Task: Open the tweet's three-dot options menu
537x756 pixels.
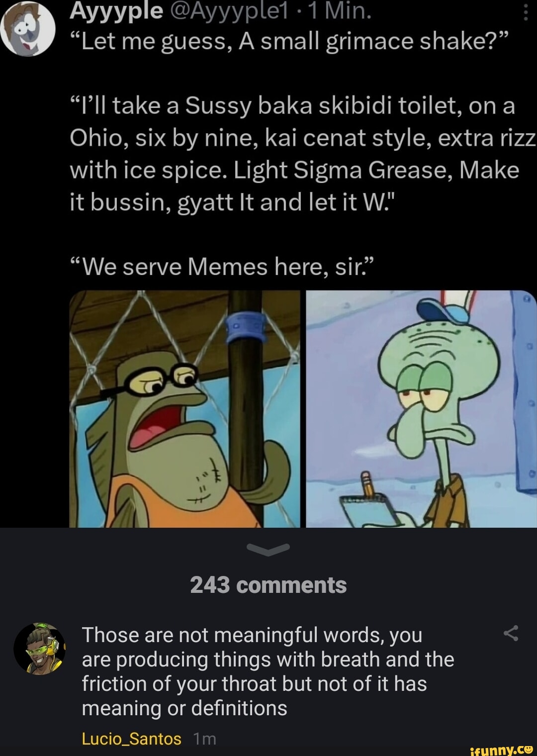Action: click(526, 10)
